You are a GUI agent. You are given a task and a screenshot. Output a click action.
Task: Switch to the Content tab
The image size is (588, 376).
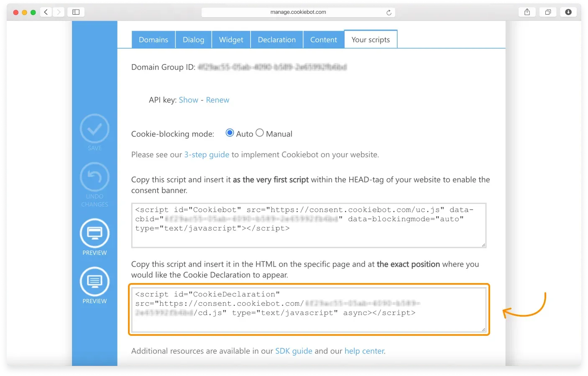click(324, 40)
